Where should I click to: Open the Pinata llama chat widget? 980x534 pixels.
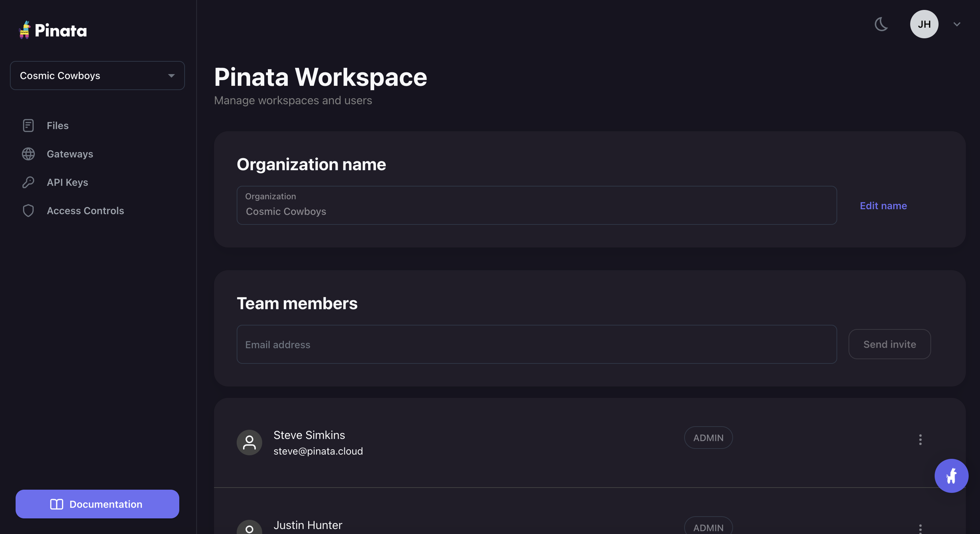[x=951, y=476]
